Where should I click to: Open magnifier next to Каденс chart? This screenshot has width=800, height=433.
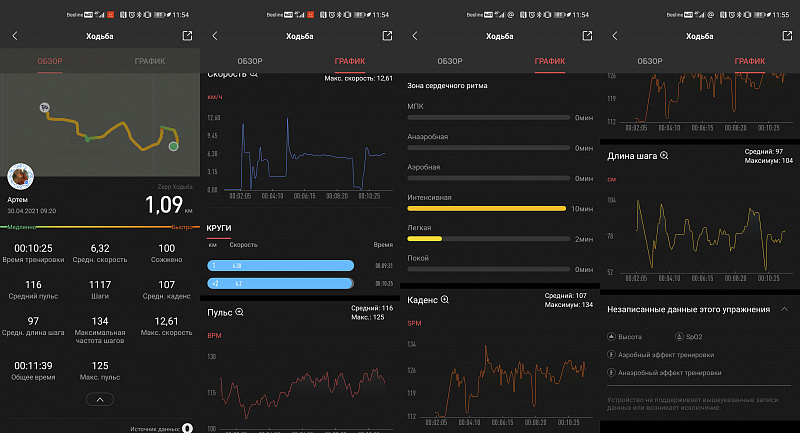tap(445, 300)
